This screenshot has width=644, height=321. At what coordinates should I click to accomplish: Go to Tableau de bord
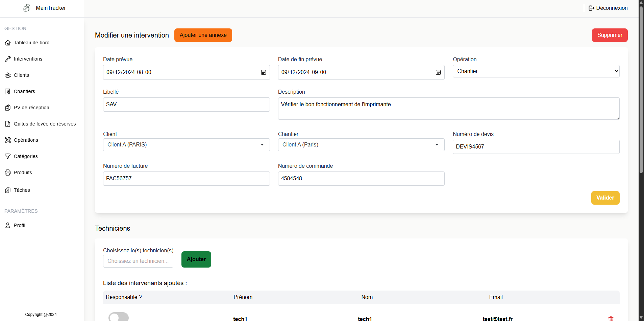tap(31, 43)
